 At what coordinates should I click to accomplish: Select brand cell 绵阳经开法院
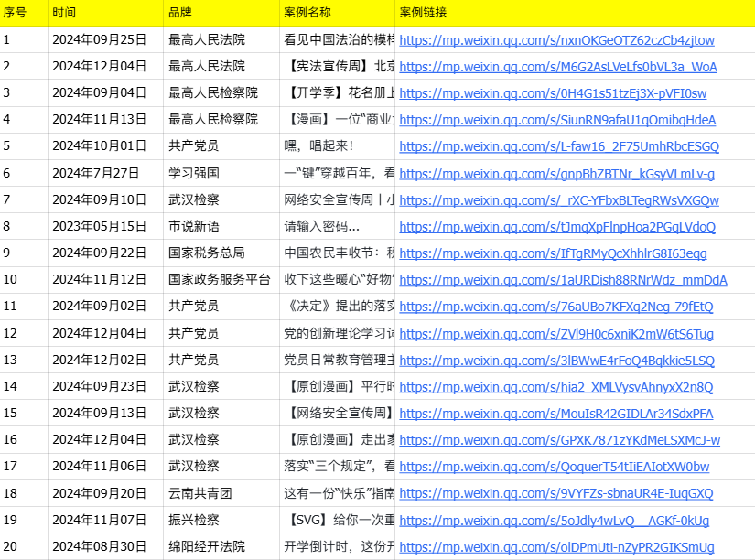[x=221, y=546]
